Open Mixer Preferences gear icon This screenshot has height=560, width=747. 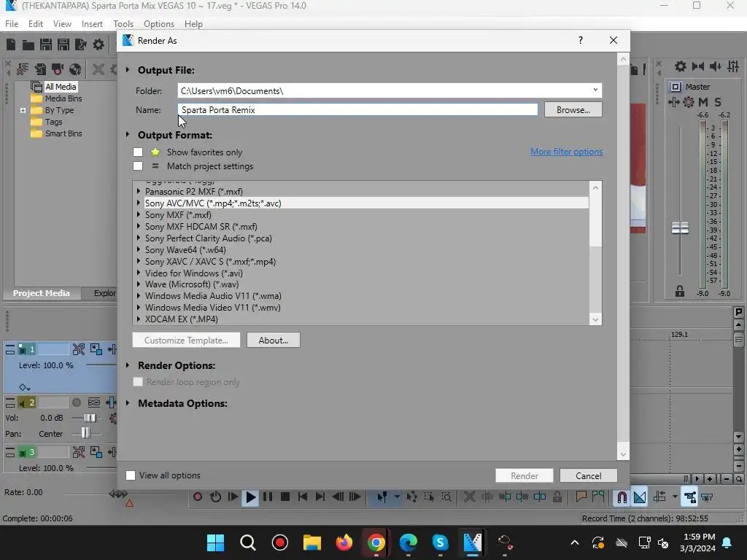681,66
